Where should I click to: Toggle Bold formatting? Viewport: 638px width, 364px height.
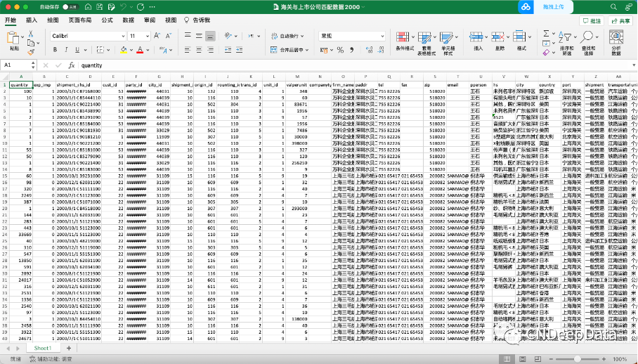point(55,50)
